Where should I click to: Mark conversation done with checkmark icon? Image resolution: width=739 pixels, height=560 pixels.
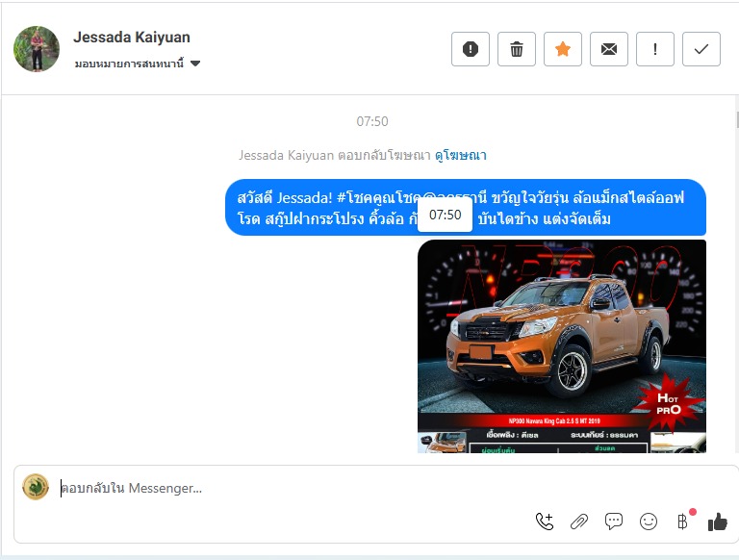point(701,49)
